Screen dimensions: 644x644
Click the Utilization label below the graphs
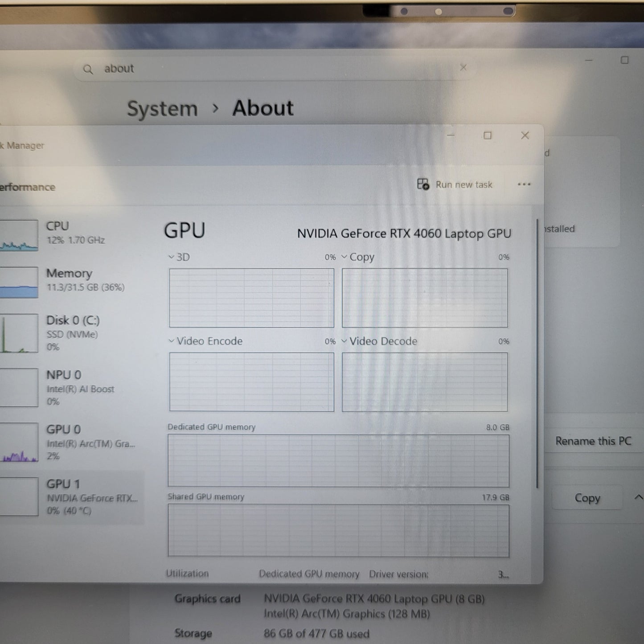click(x=187, y=574)
